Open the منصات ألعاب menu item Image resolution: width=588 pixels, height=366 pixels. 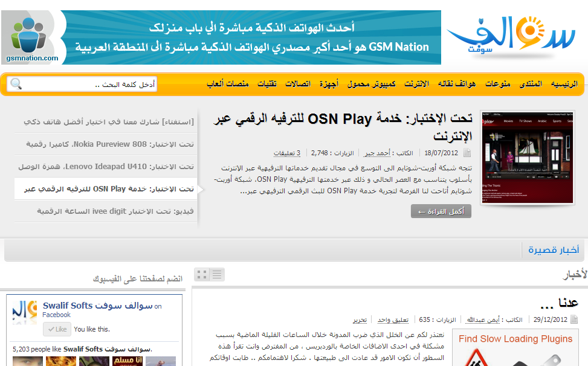tap(228, 84)
